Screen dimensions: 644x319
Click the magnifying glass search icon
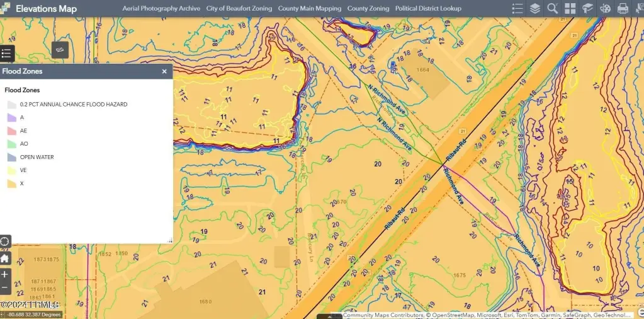coord(553,8)
